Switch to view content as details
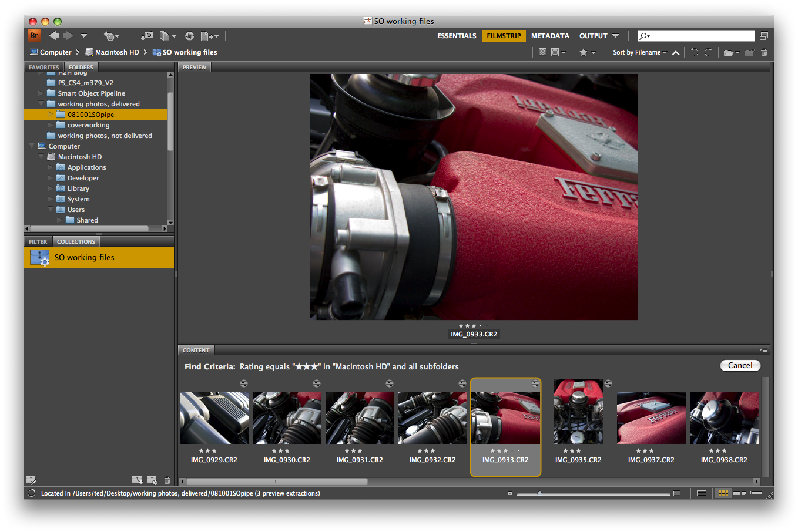The height and width of the screenshot is (532, 798). (740, 493)
